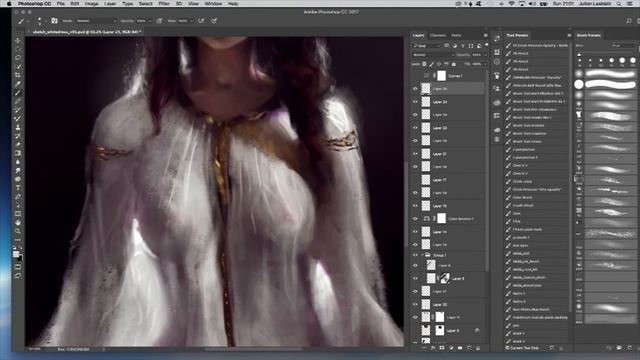640x360 pixels.
Task: Open the layer Fill dropdown
Action: click(484, 64)
